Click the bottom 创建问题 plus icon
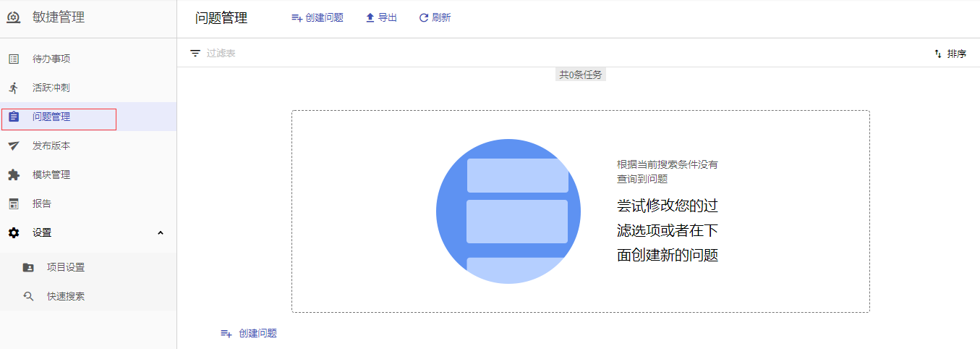This screenshot has width=980, height=349. pos(226,333)
